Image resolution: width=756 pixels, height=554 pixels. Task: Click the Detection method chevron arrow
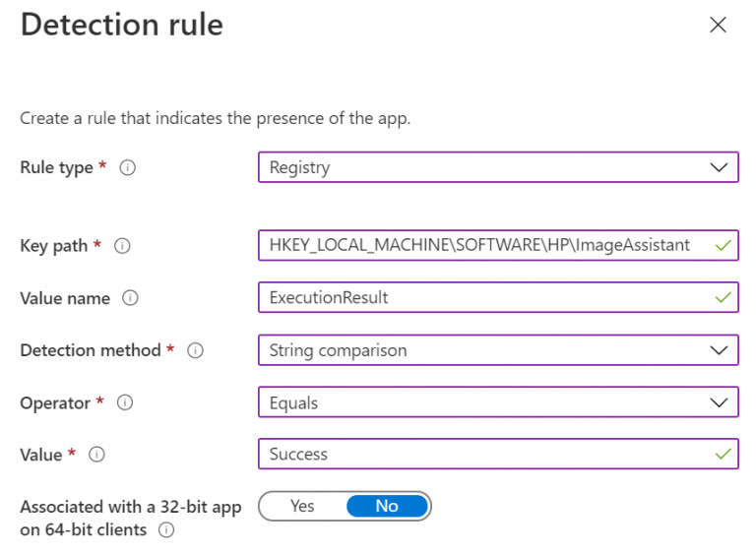(718, 350)
